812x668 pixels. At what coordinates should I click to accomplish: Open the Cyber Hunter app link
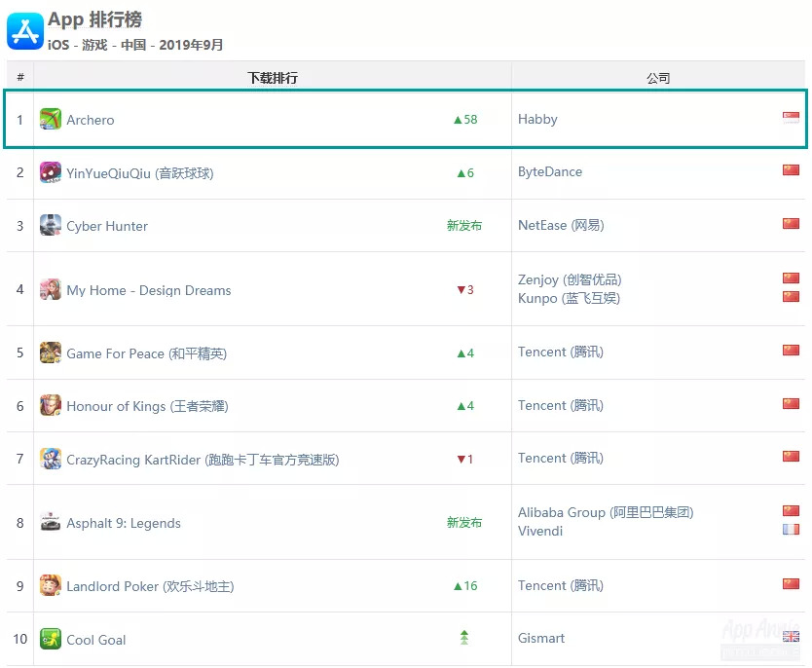tap(107, 226)
